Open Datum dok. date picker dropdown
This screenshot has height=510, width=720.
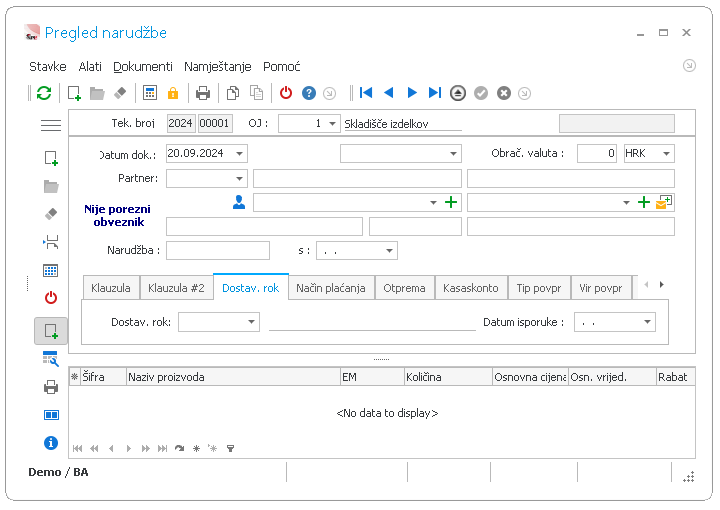239,154
